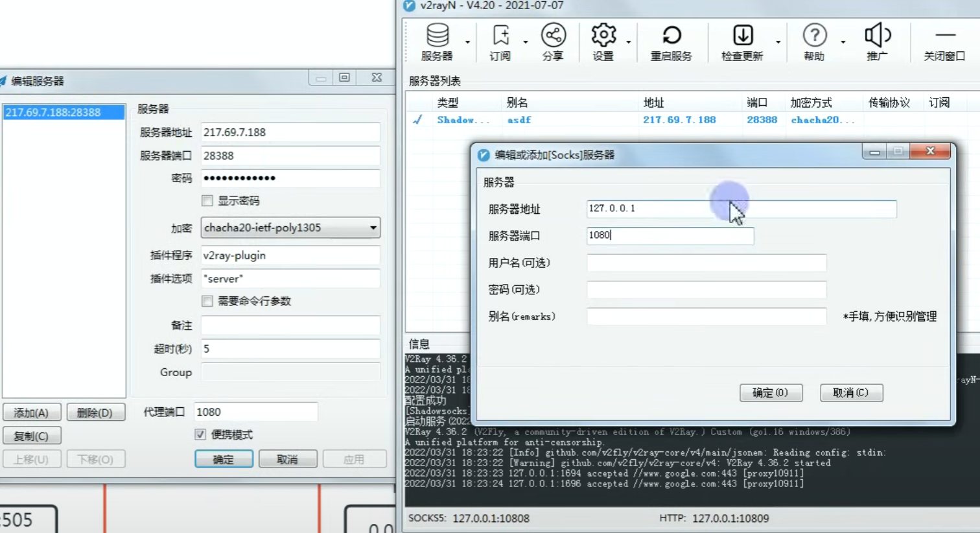Click the 加密方式 column header
The height and width of the screenshot is (533, 980).
click(811, 102)
